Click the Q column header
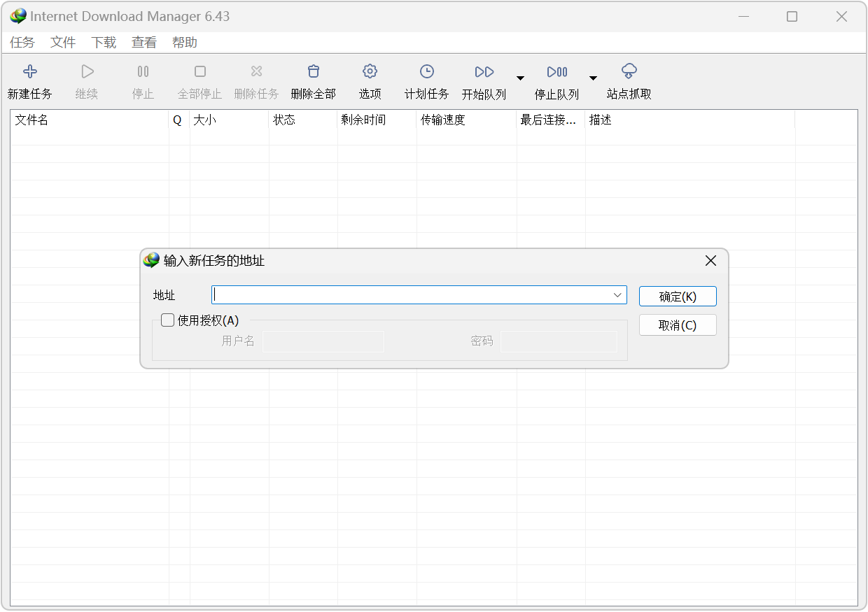The width and height of the screenshot is (868, 612). [179, 120]
